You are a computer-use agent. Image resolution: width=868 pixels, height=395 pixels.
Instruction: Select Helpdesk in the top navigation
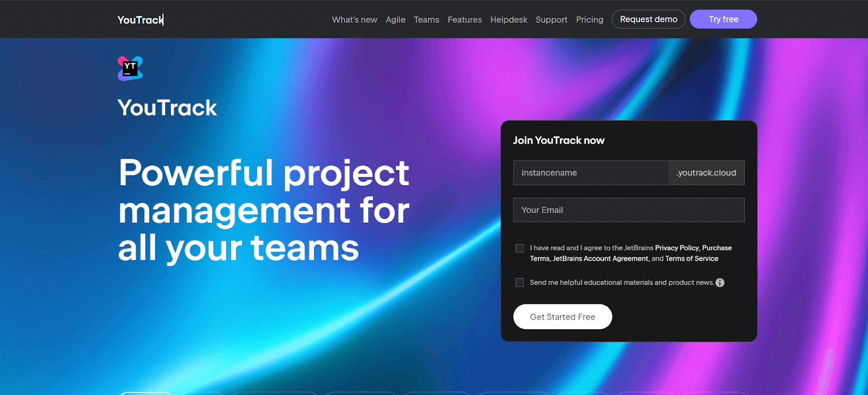(x=509, y=20)
